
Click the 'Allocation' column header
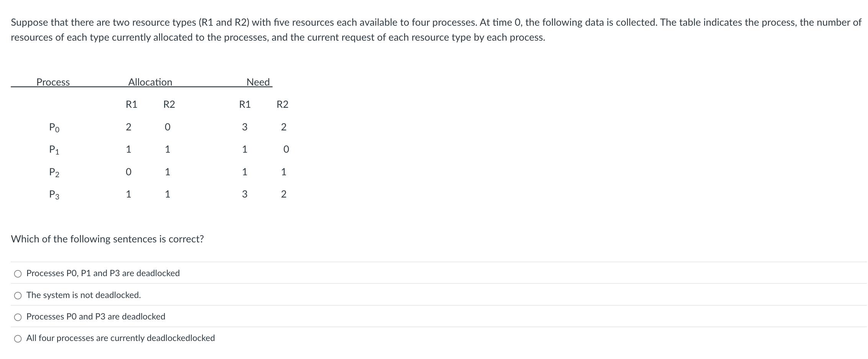[150, 82]
